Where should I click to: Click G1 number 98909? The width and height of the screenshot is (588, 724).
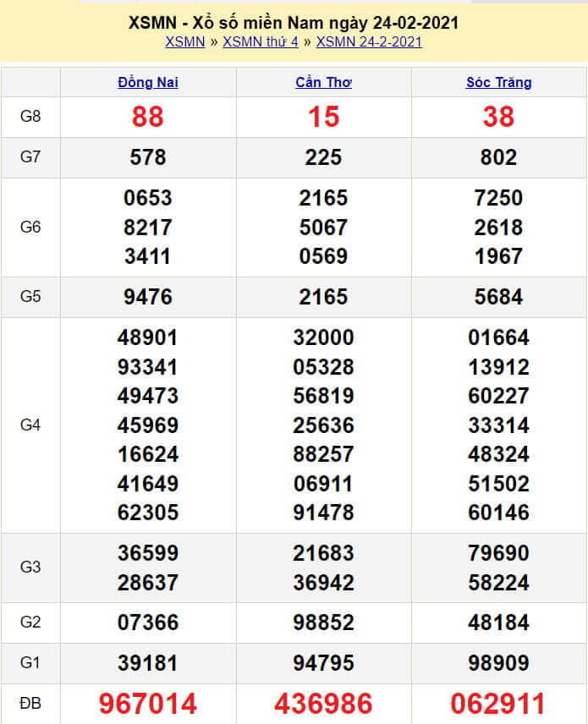pos(499,663)
